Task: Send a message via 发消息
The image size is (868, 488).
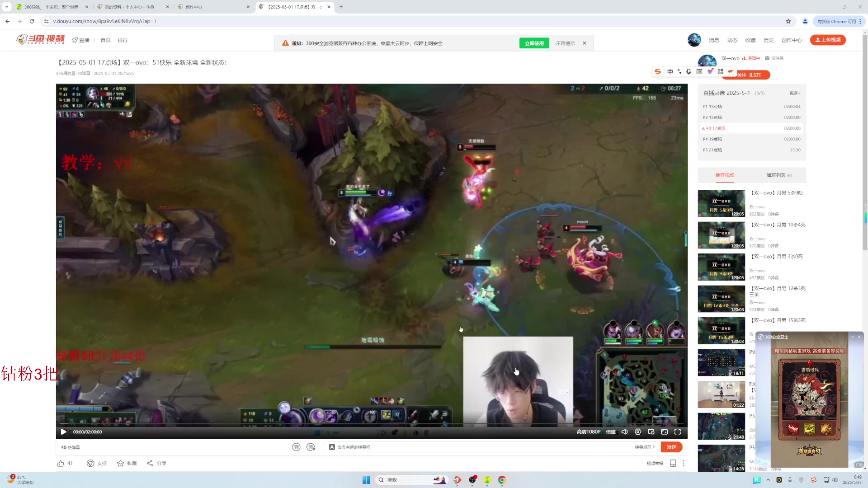Action: 774,58
